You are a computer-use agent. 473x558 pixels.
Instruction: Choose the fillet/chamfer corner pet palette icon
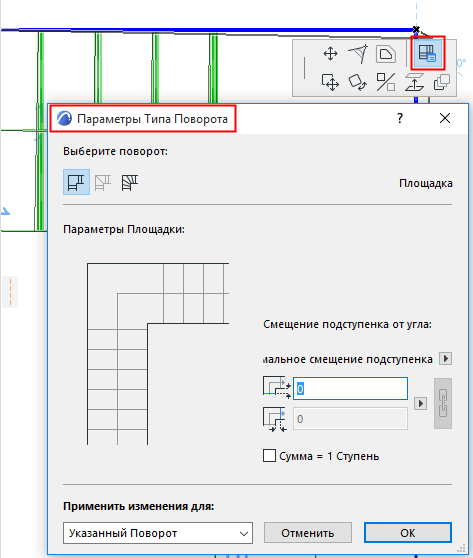pyautogui.click(x=386, y=54)
